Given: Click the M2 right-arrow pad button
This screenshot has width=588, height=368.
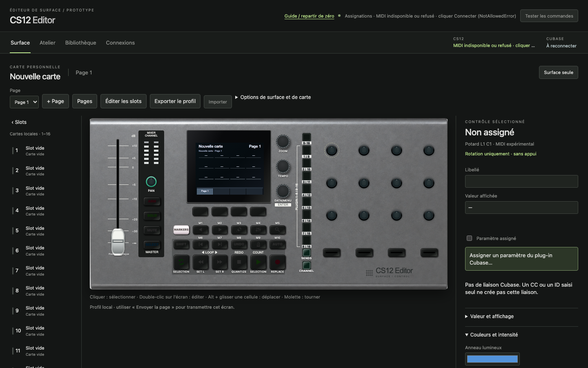Looking at the screenshot, I should [220, 230].
